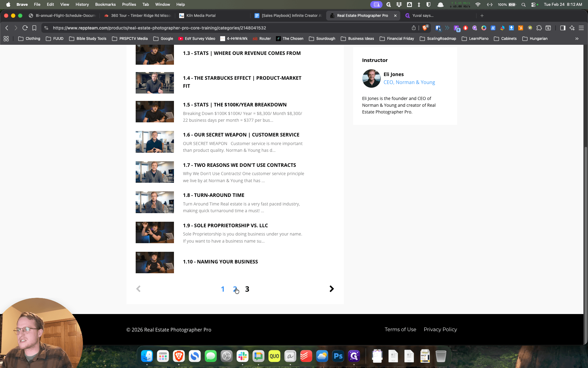
Task: Go to next page chevron
Action: click(x=331, y=289)
